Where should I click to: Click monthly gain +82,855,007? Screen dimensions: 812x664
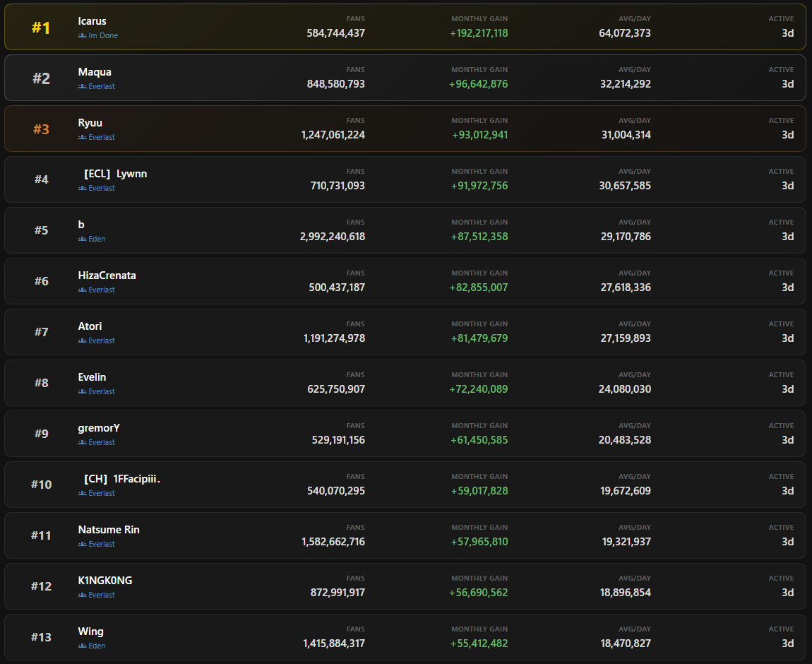[x=479, y=287]
